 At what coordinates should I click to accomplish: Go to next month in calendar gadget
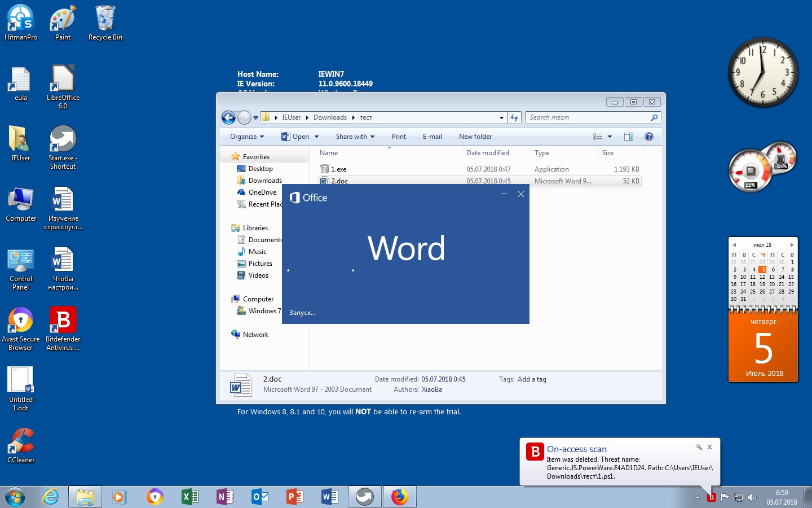click(792, 245)
